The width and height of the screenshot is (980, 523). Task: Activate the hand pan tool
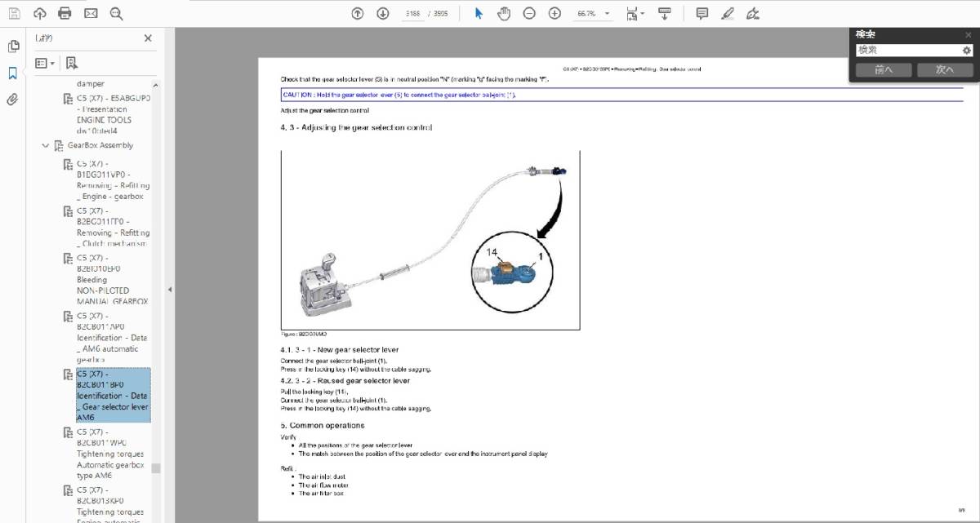504,13
